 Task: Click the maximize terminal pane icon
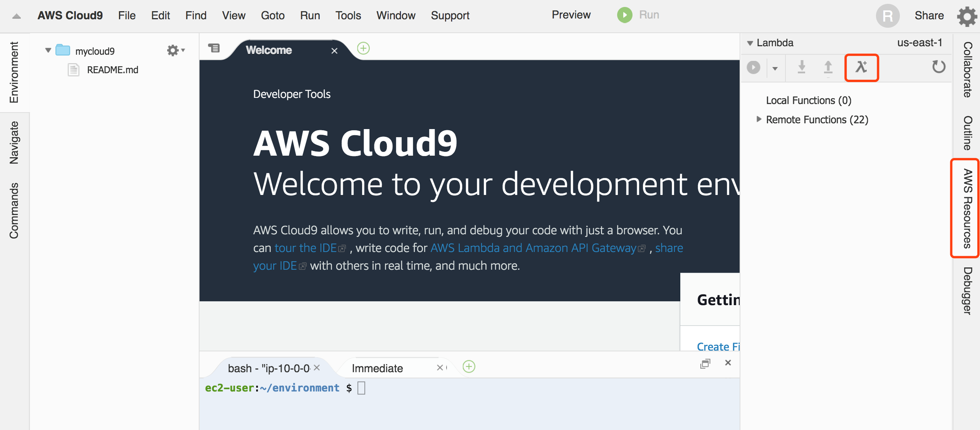(x=705, y=363)
